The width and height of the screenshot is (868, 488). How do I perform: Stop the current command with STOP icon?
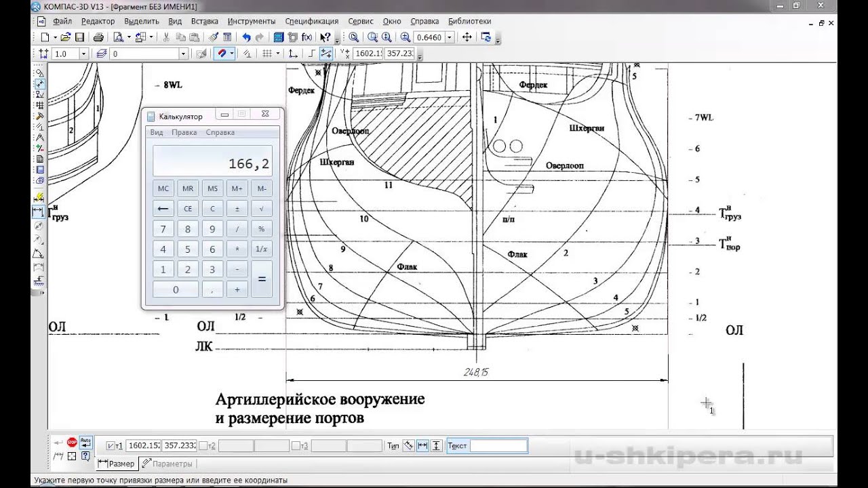tap(72, 443)
